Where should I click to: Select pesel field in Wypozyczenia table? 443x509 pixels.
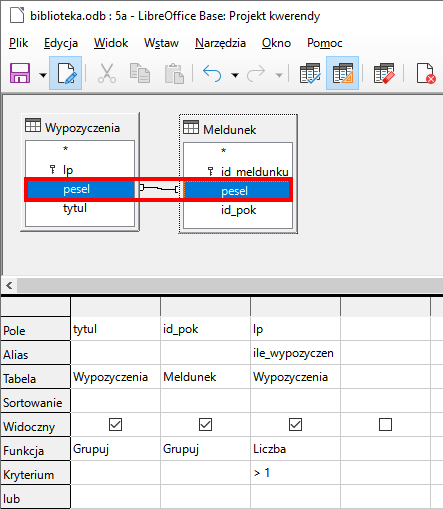click(x=80, y=189)
